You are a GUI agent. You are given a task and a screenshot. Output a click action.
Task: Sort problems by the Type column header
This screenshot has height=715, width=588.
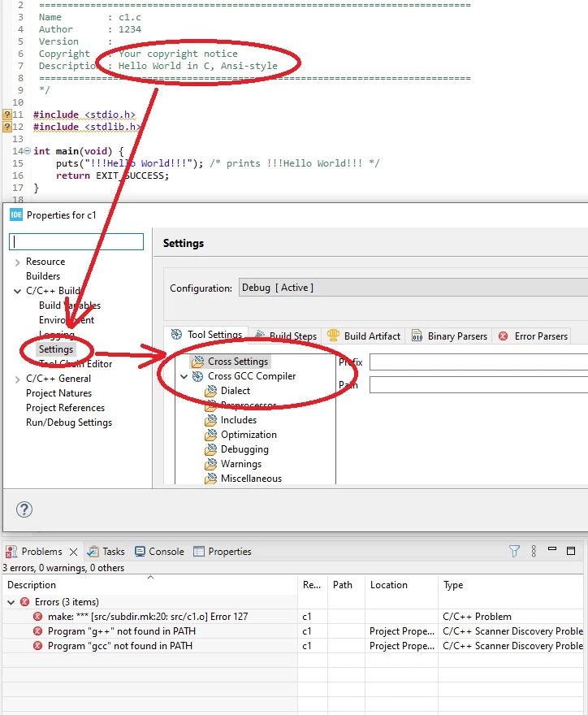(x=511, y=584)
